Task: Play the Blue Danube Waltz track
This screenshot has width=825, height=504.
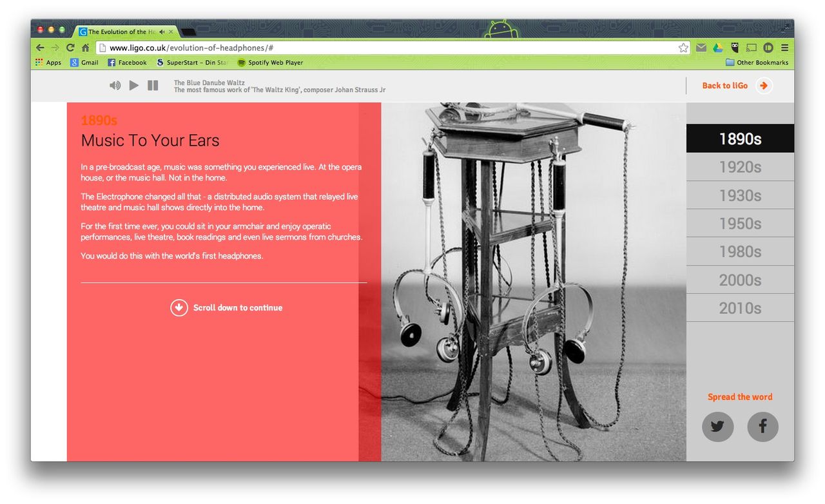Action: (x=134, y=85)
